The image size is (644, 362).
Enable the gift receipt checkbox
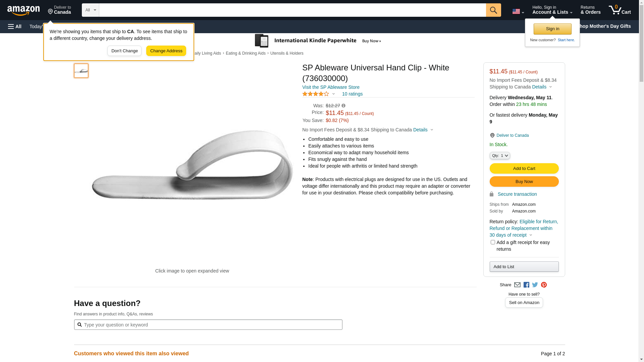tap(493, 242)
